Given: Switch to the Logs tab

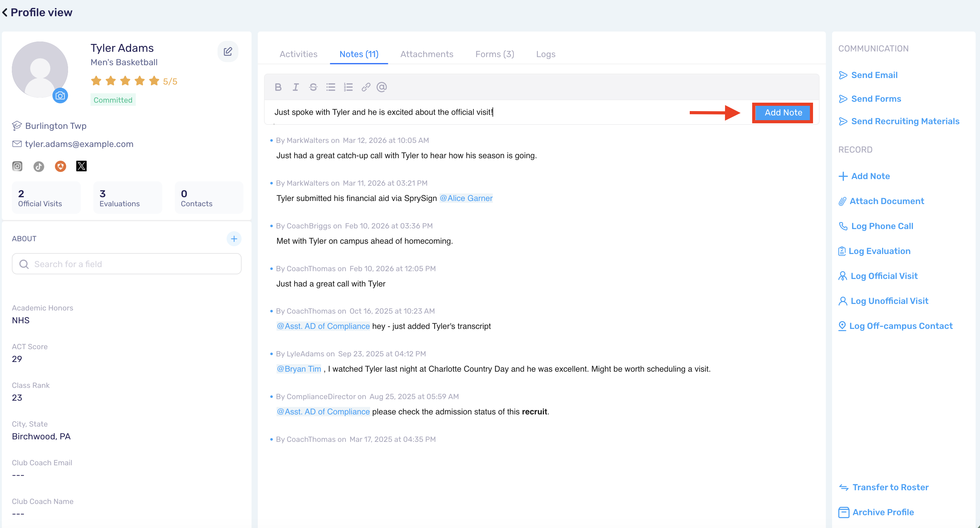Looking at the screenshot, I should (x=546, y=54).
